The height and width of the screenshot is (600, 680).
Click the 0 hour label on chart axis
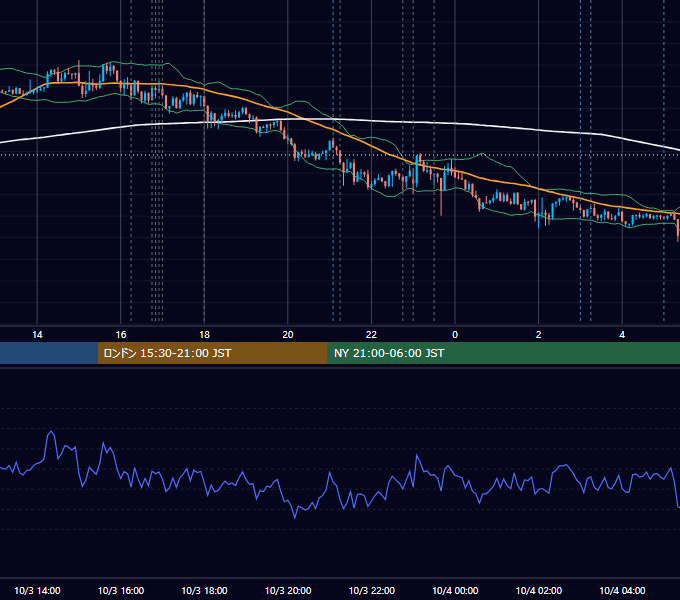click(455, 335)
